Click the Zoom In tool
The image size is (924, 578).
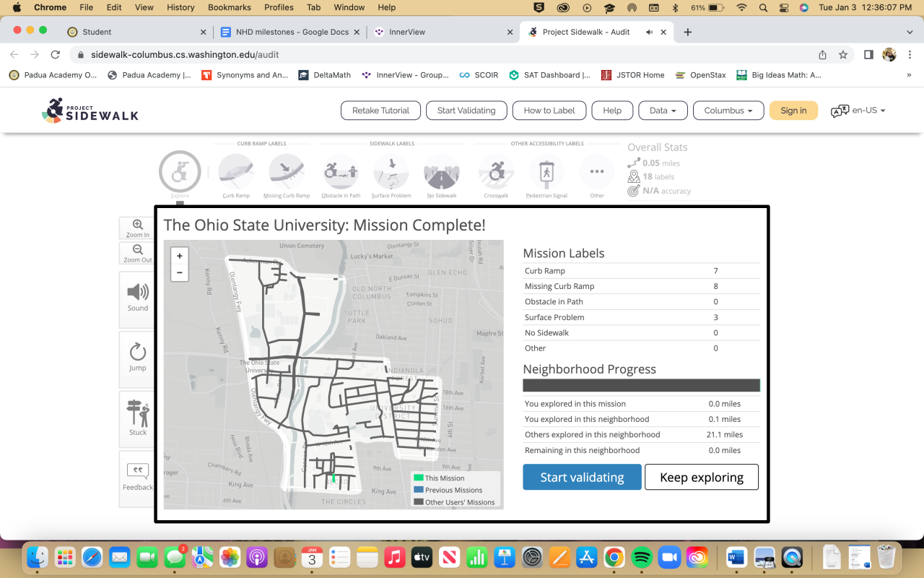tap(137, 228)
